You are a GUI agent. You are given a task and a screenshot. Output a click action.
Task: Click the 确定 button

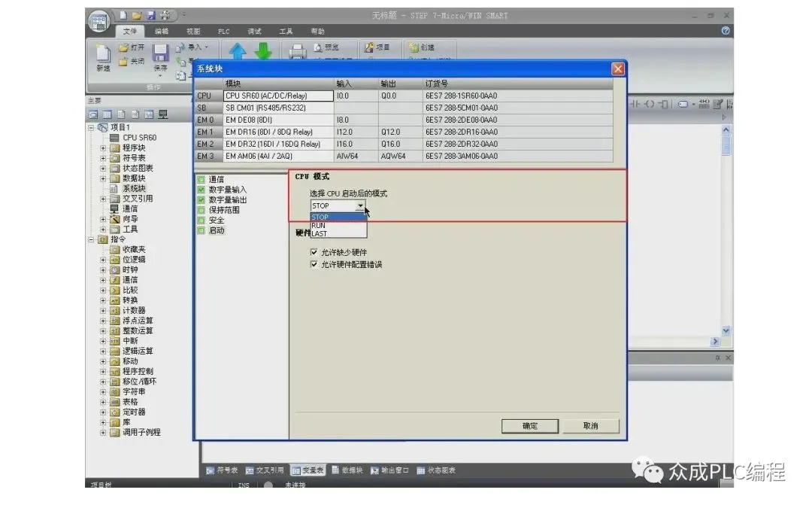coord(530,426)
